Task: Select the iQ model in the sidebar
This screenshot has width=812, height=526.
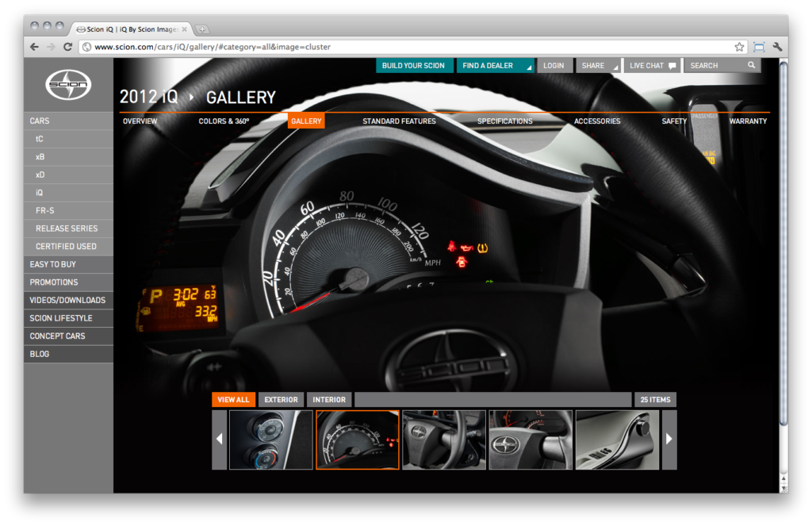Action: click(x=68, y=193)
